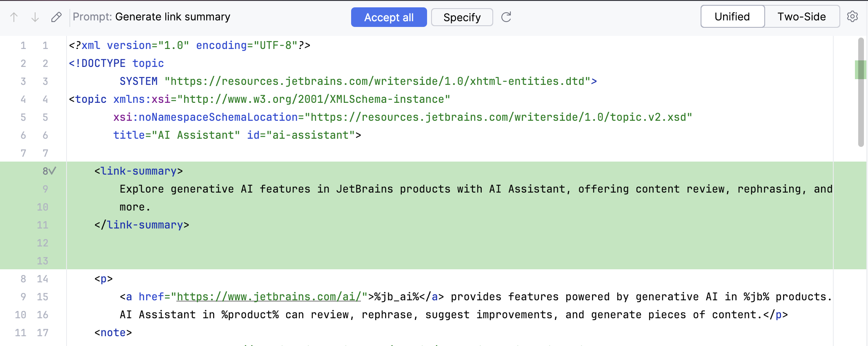
Task: Go to previous difference with up arrow
Action: click(x=14, y=17)
